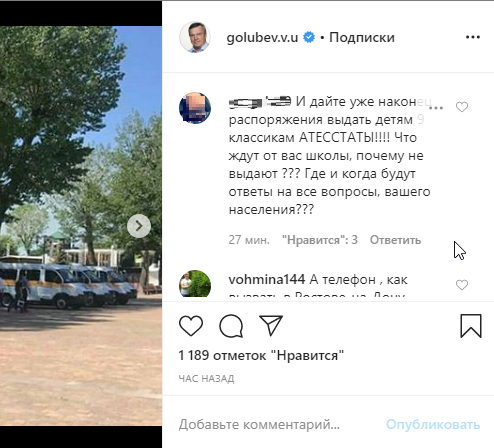Image resolution: width=494 pixels, height=448 pixels.
Task: Like the comment about АТЕССТАТЫ
Action: point(462,107)
